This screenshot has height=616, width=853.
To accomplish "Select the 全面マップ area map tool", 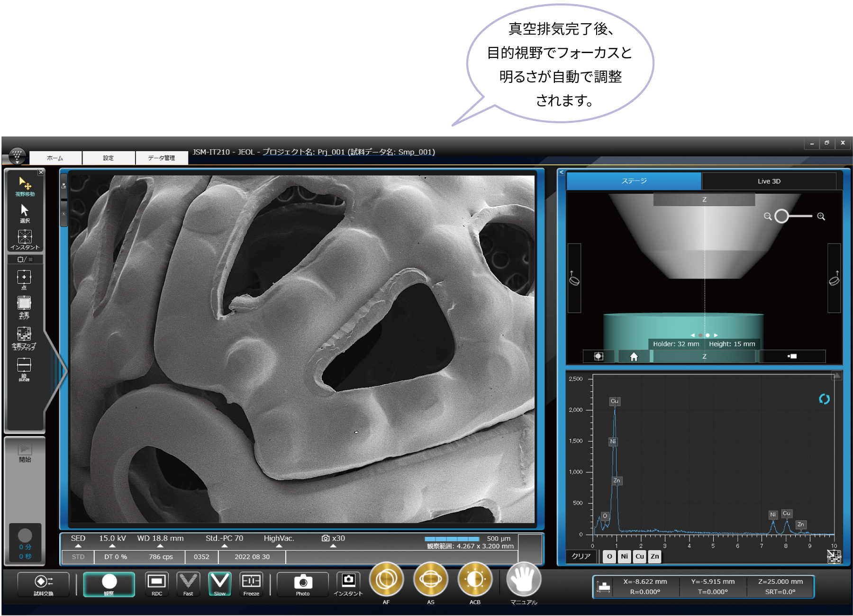I will [x=24, y=337].
